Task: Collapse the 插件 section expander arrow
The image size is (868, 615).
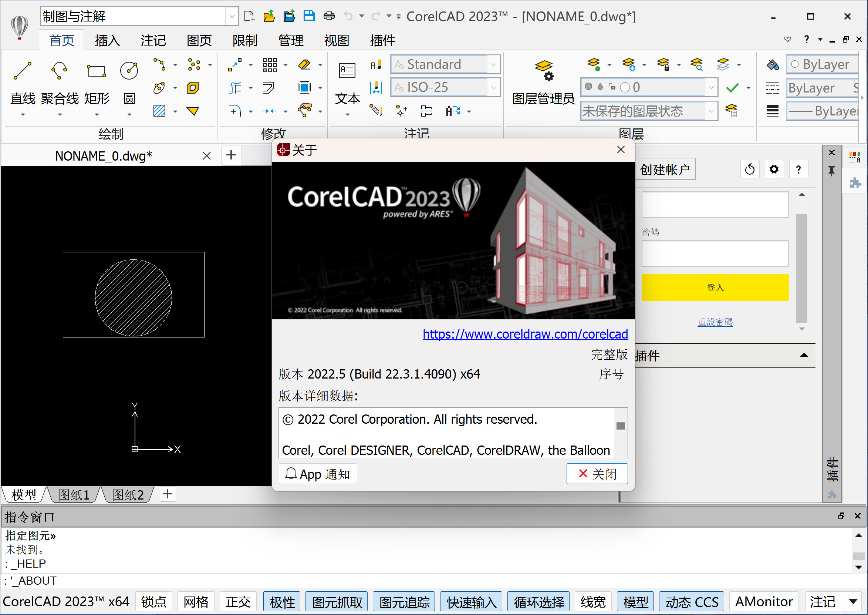Action: 804,355
